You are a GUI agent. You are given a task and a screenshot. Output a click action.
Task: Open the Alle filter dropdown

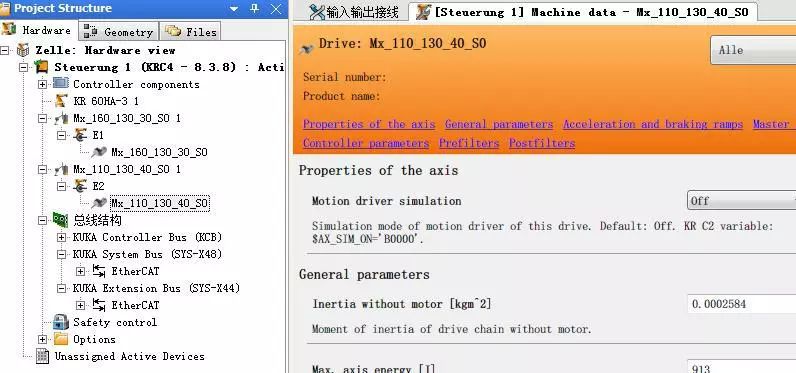click(x=753, y=50)
